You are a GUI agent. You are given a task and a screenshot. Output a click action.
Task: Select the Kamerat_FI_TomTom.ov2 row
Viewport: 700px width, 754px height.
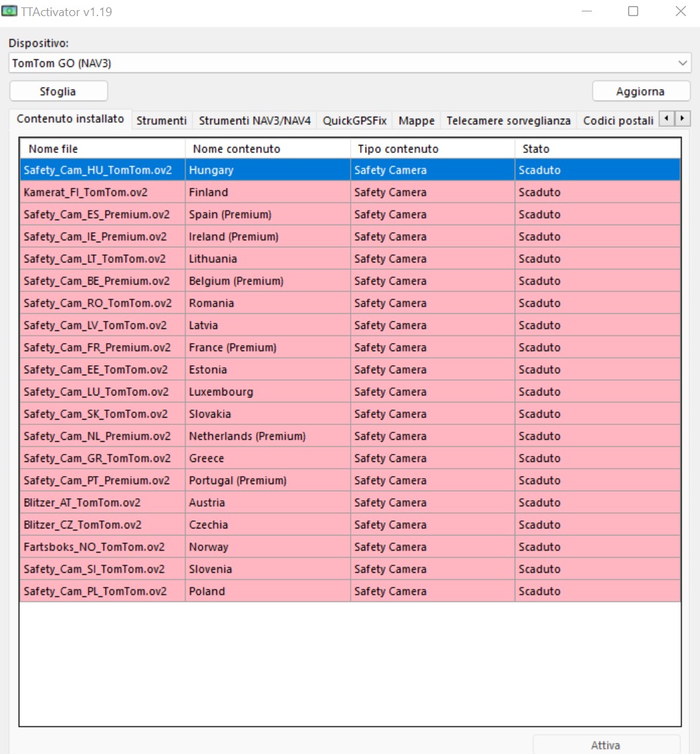350,192
